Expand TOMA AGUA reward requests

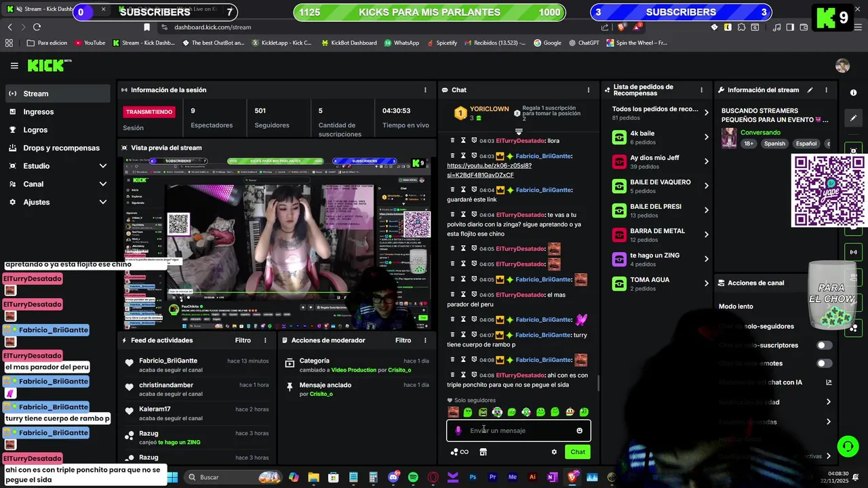(706, 283)
